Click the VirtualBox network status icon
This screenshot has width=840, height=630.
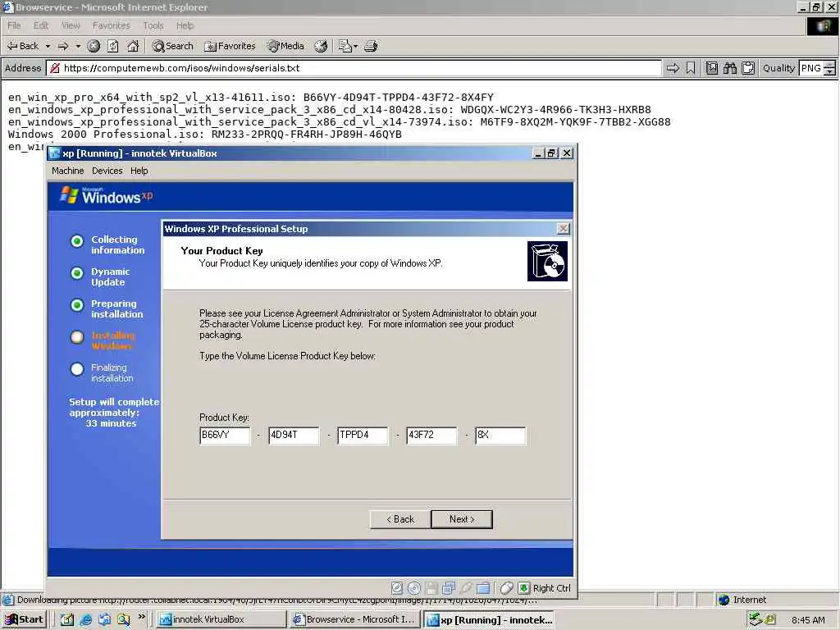coord(449,587)
